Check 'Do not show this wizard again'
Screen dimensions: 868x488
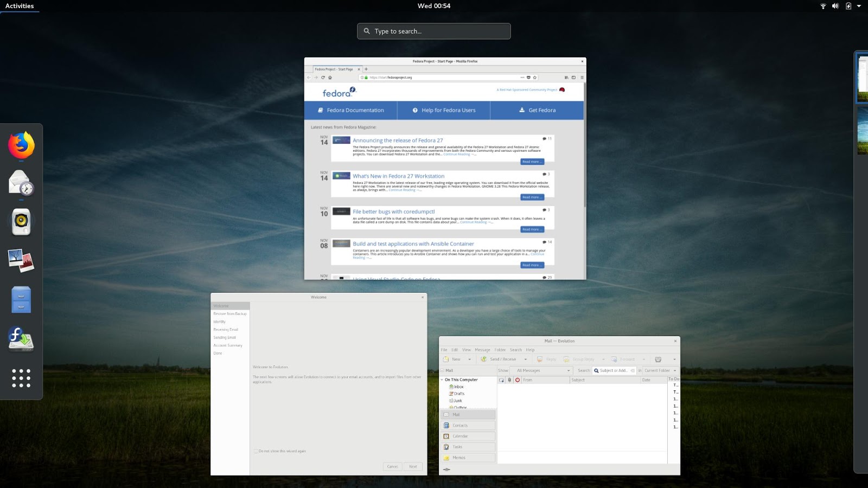pos(256,451)
